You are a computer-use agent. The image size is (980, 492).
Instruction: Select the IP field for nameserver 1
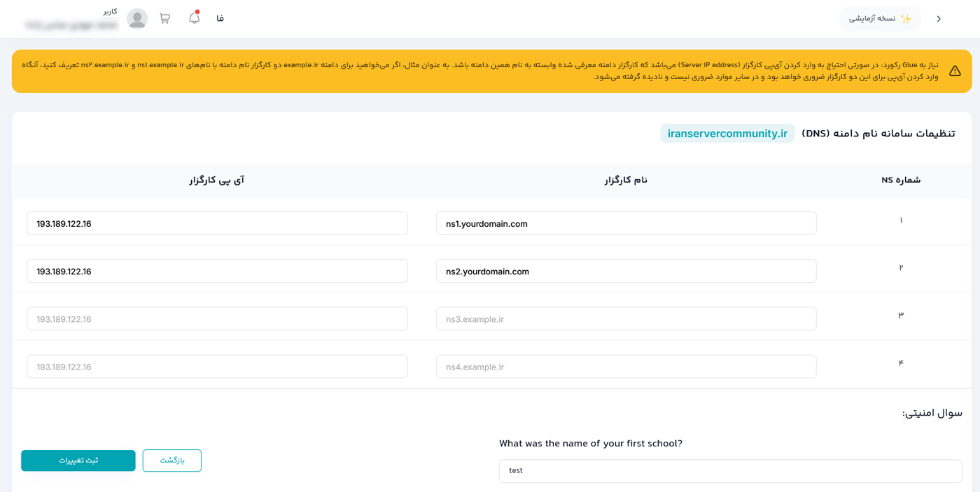(x=217, y=224)
